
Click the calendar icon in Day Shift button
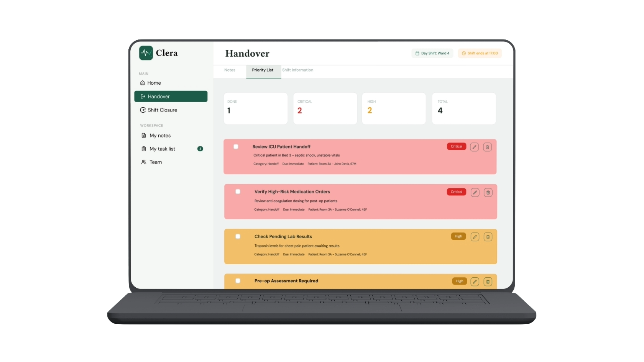pos(417,53)
